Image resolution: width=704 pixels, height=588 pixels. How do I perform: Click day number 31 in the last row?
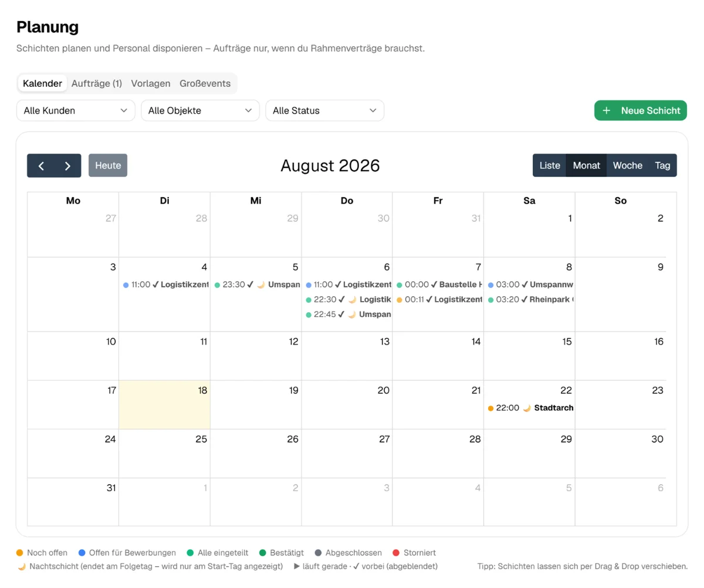[x=111, y=488]
